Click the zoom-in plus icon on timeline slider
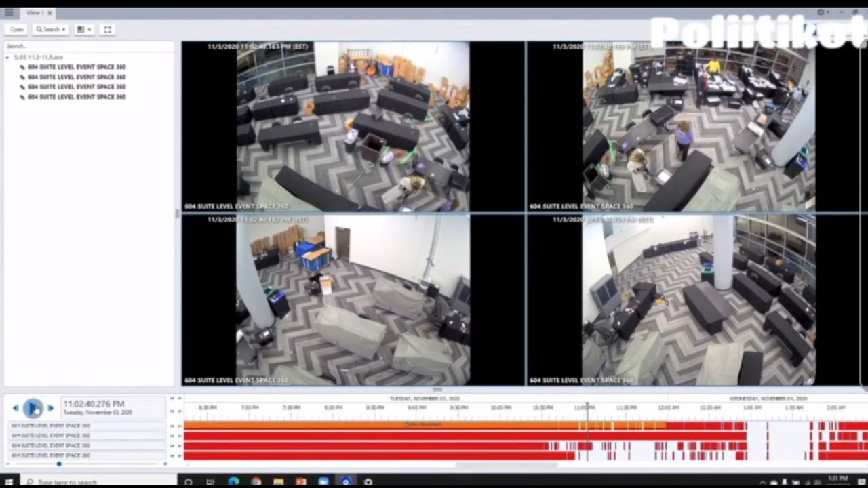The height and width of the screenshot is (488, 868). point(165,464)
